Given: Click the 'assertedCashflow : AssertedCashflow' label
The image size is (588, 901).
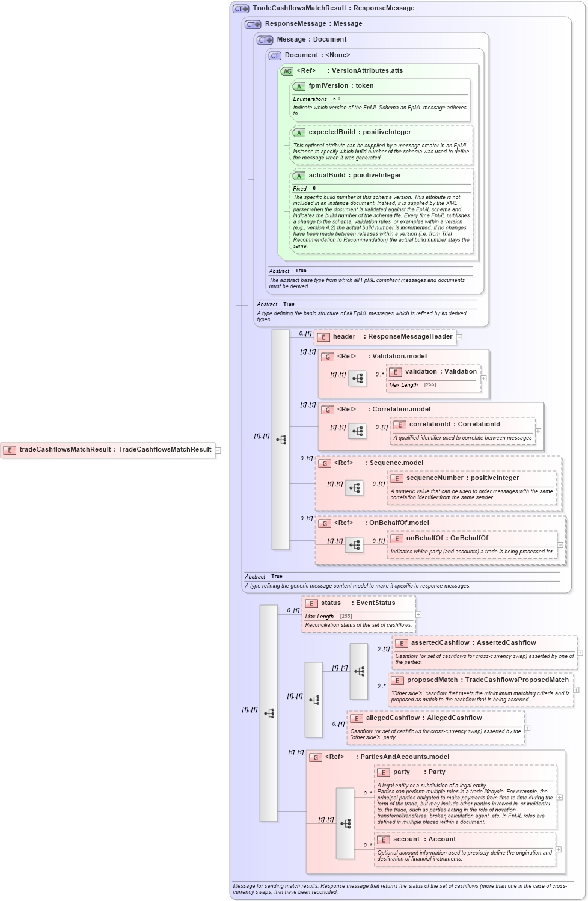Looking at the screenshot, I should [x=474, y=643].
